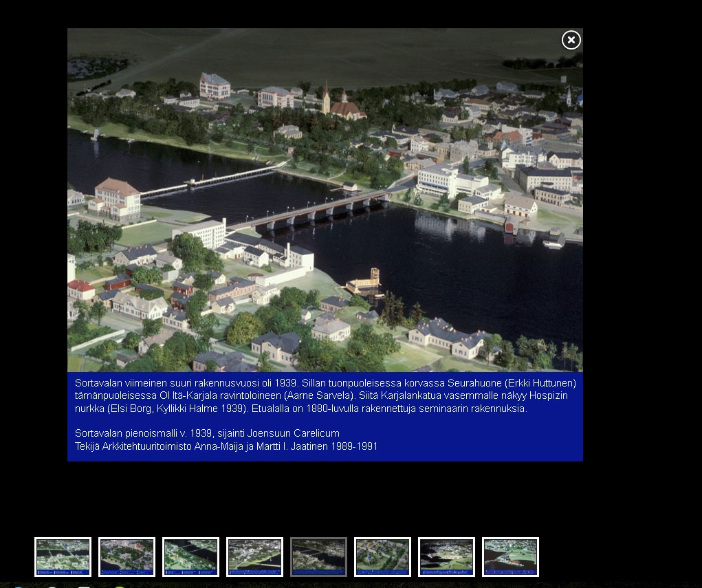Open the second gallery thumbnail
Screen dimensions: 702x588
tap(127, 556)
